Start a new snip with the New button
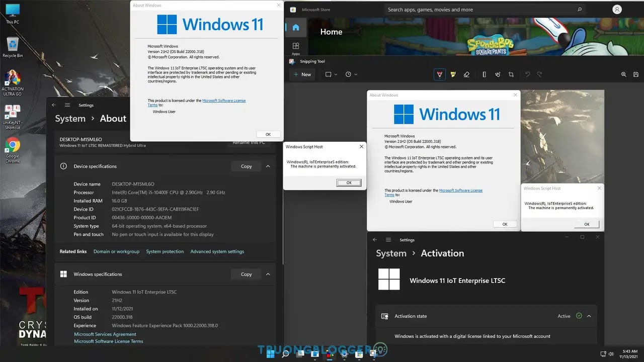This screenshot has width=644, height=362. point(302,74)
